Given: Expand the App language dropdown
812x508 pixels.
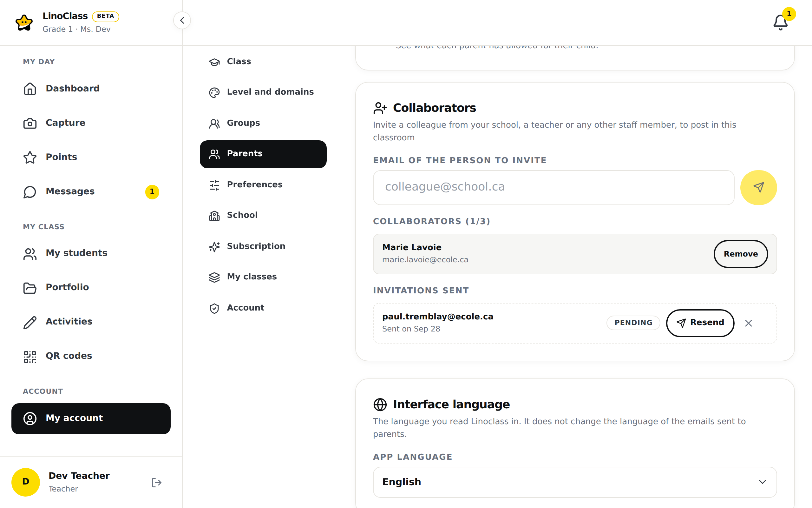Looking at the screenshot, I should [x=575, y=482].
